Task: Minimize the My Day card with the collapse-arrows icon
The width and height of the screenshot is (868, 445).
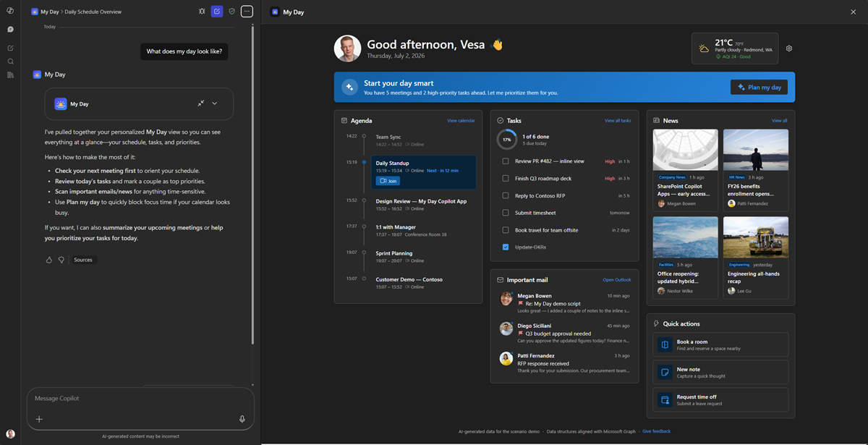Action: 201,103
